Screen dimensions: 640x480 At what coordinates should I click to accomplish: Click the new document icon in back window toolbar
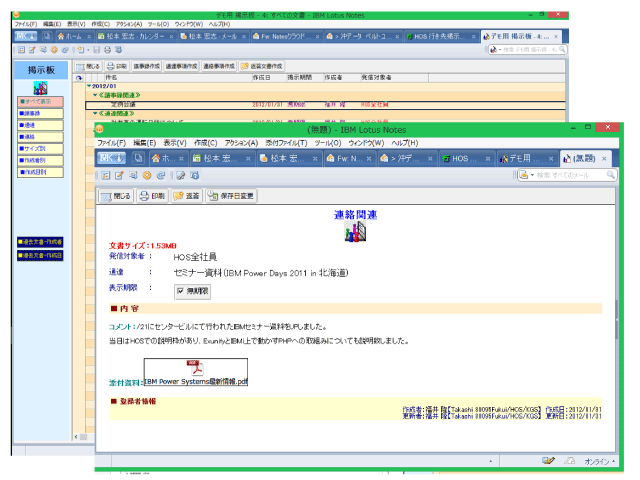coord(80,50)
